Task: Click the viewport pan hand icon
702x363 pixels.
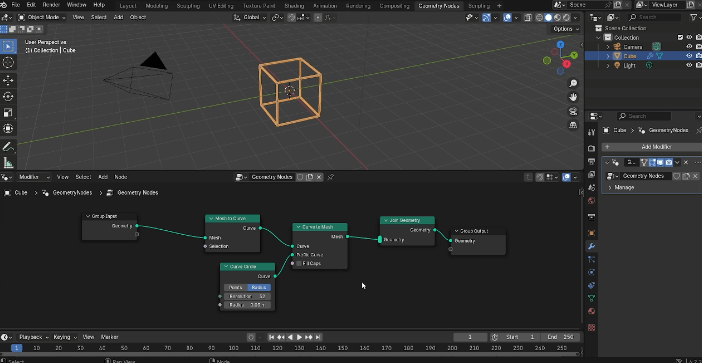Action: point(573,97)
